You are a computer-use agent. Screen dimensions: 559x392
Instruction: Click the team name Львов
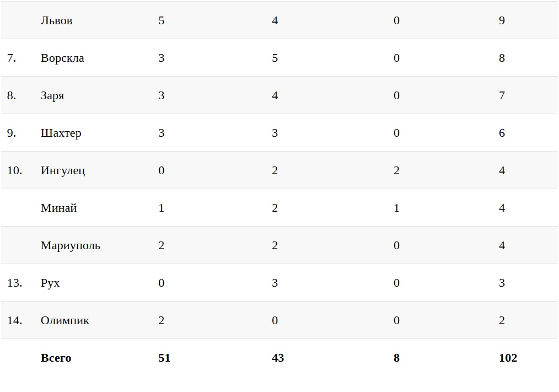coord(56,21)
